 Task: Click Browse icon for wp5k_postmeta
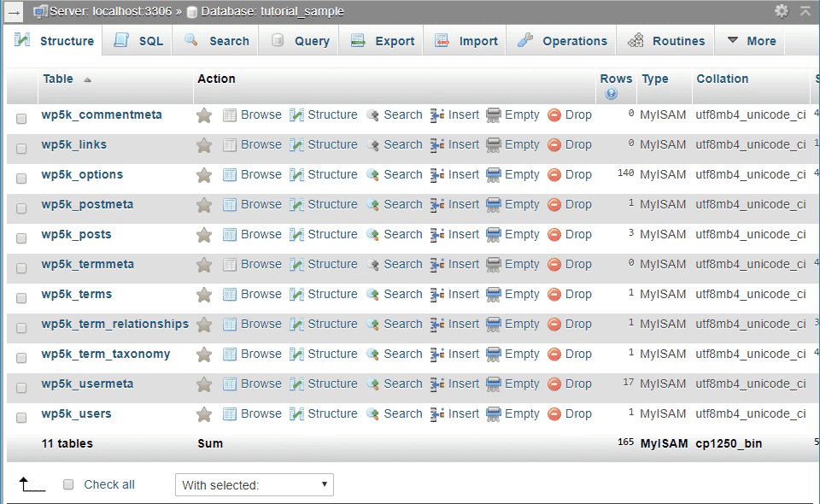(230, 204)
